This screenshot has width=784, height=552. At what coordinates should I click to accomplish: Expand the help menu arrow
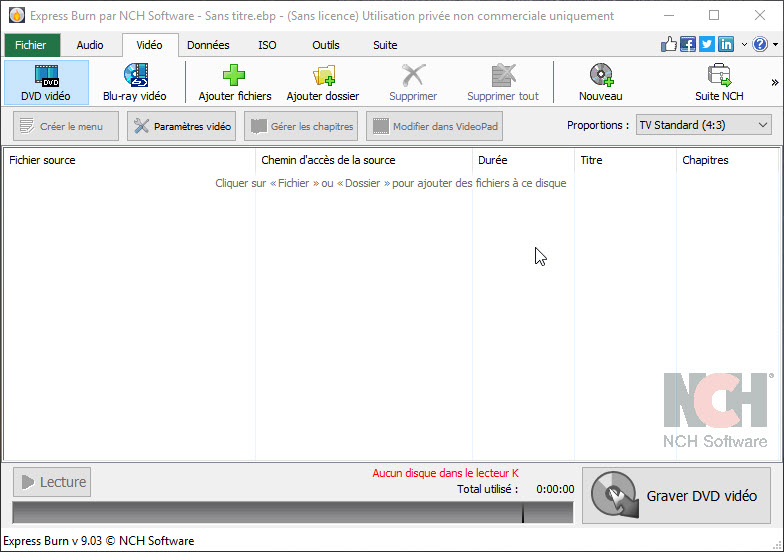776,44
